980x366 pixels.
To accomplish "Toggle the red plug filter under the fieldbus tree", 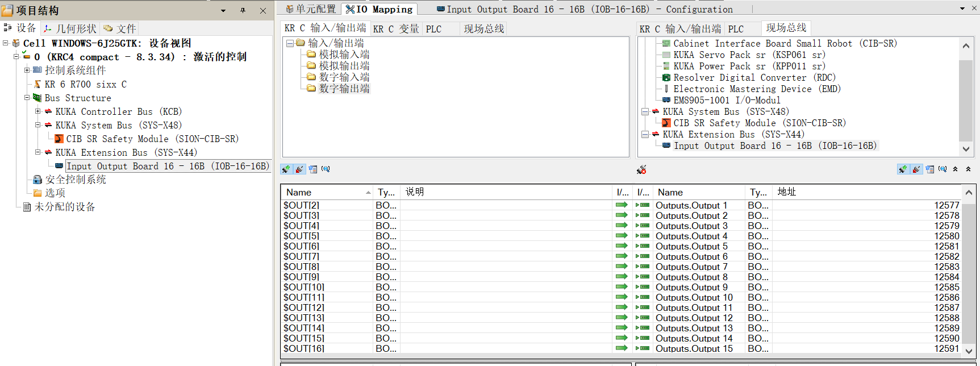I will click(916, 169).
